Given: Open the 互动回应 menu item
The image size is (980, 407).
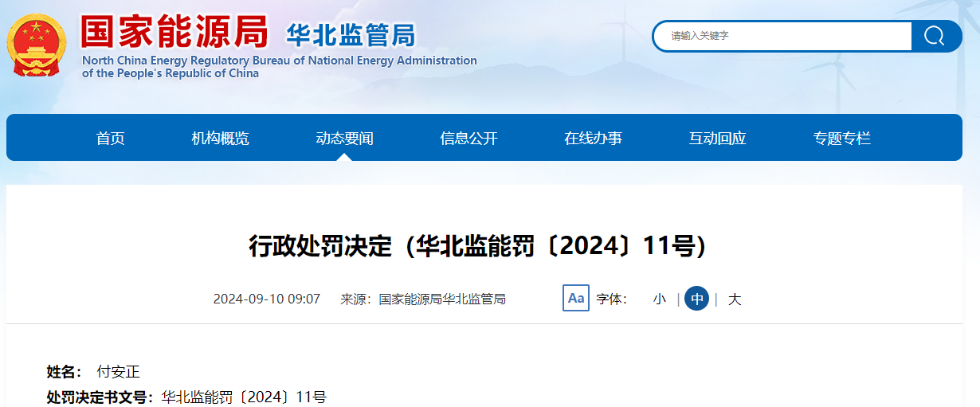Looking at the screenshot, I should point(718,138).
